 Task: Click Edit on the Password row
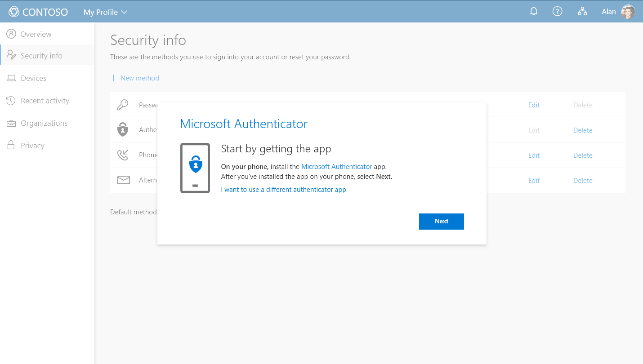coord(534,105)
